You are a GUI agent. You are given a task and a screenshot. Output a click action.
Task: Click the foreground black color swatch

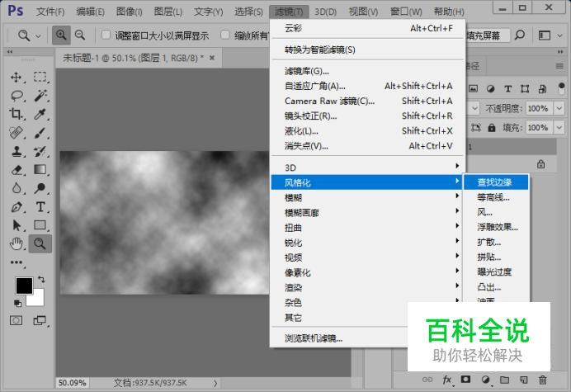coord(24,286)
